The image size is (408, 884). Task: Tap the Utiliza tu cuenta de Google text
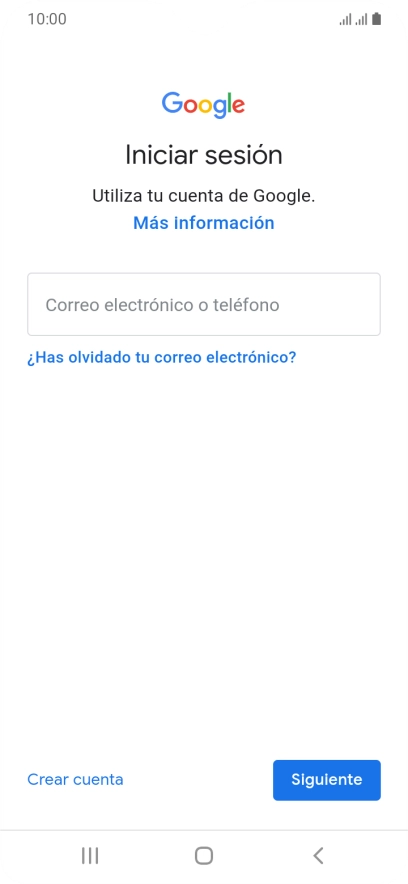pos(203,196)
